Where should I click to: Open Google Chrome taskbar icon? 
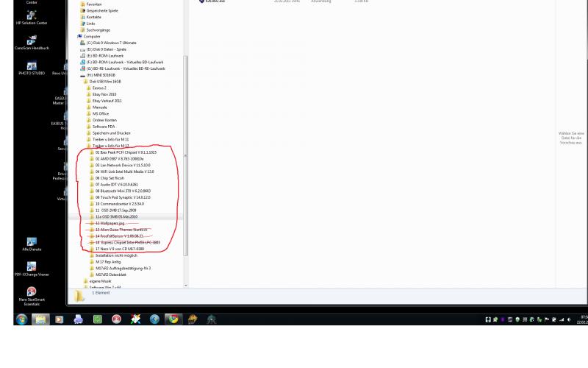[173, 319]
